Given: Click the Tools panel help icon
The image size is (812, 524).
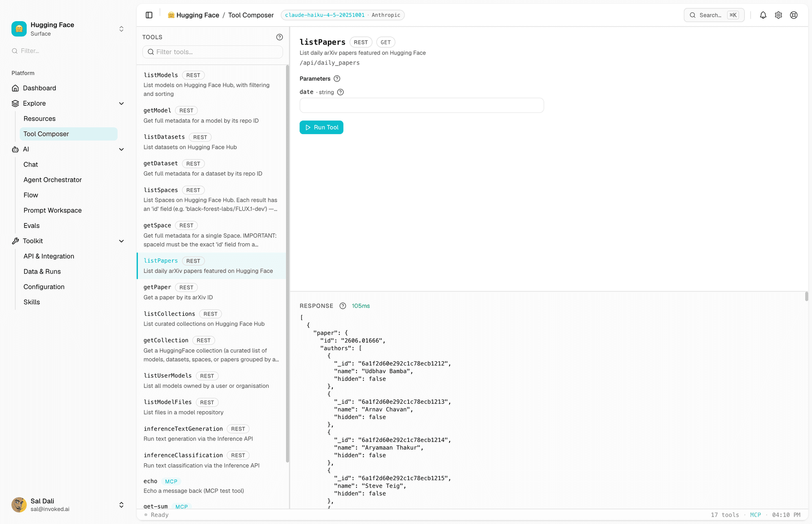Looking at the screenshot, I should [x=280, y=37].
